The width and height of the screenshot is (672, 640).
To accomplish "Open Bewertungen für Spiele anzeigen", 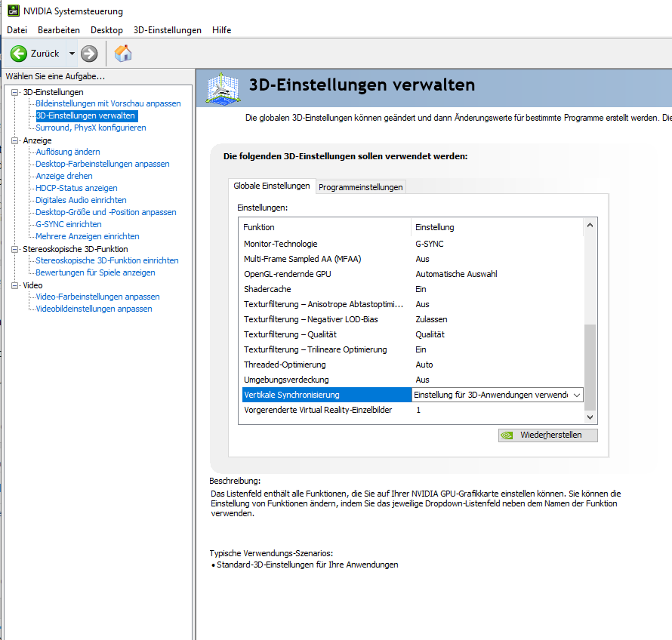I will (95, 272).
